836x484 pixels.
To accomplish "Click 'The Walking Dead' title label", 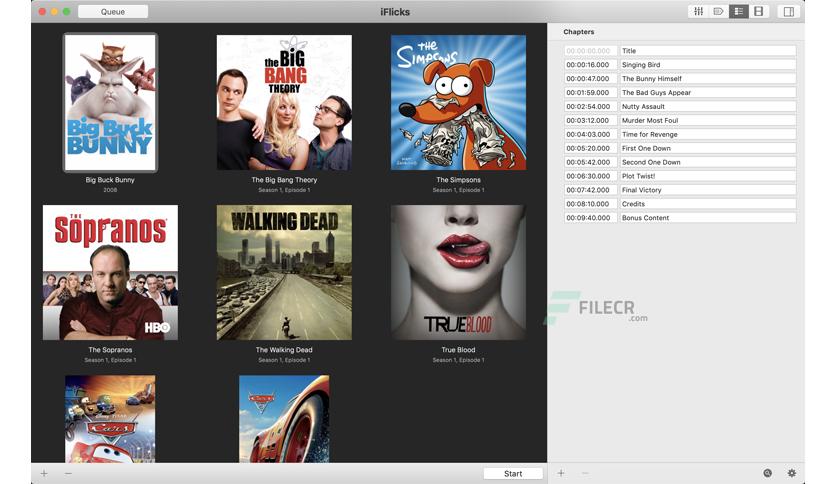I will click(x=284, y=350).
